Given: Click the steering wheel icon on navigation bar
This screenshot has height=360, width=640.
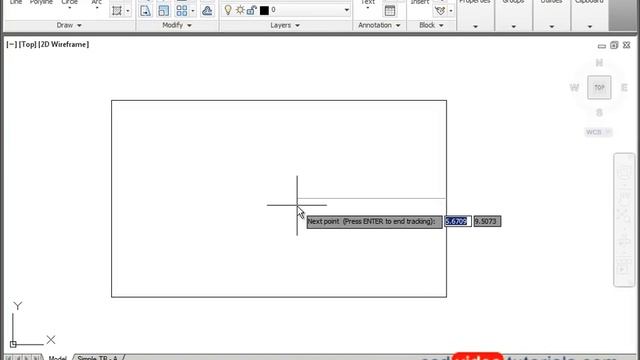Looking at the screenshot, I should pos(624,173).
